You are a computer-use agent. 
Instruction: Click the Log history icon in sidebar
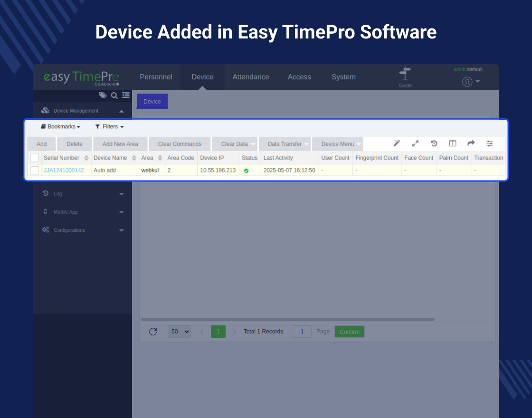[46, 193]
